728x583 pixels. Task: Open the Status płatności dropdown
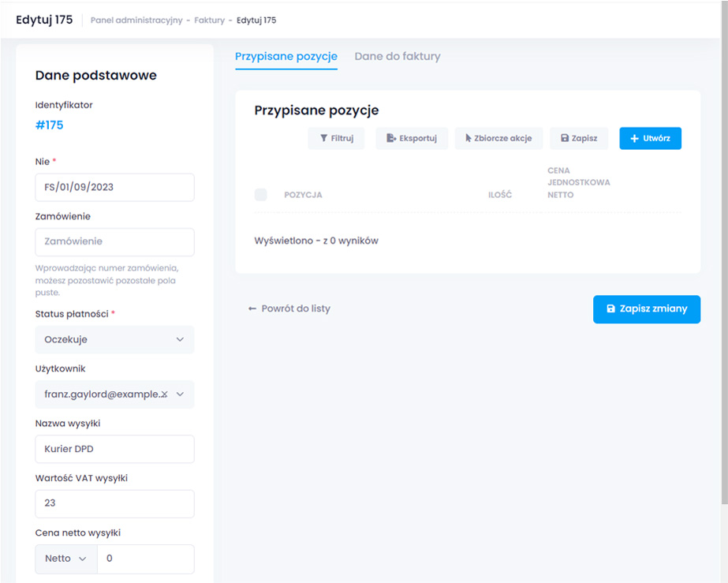click(x=114, y=339)
